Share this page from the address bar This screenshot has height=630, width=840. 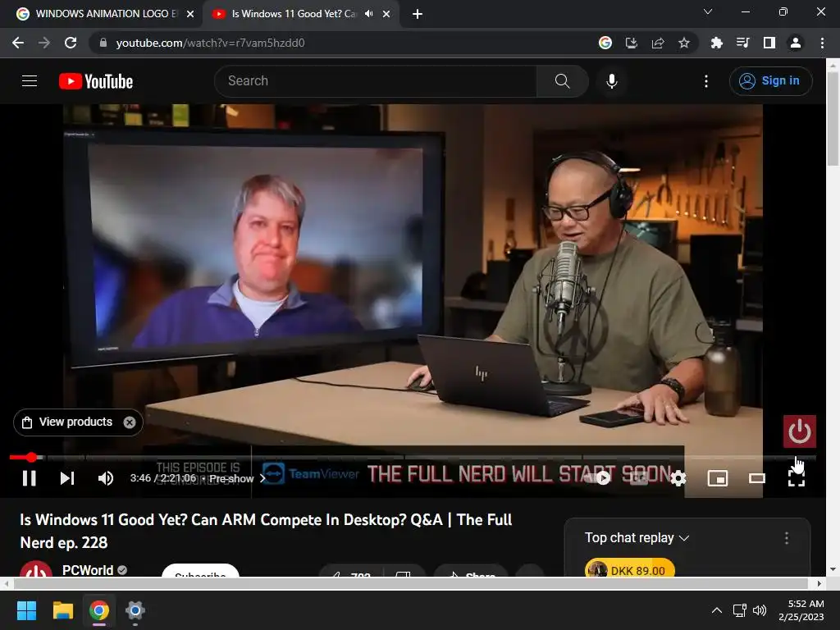click(x=658, y=43)
